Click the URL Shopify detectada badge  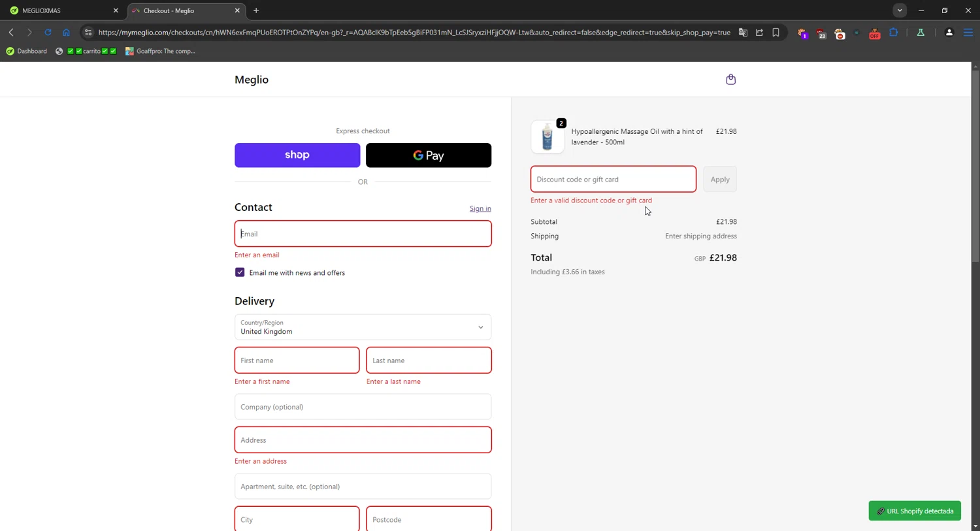click(915, 511)
